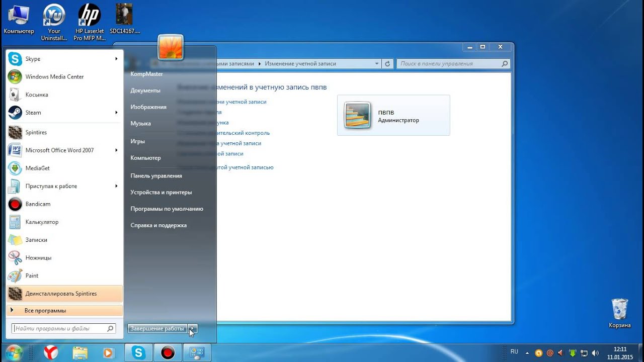Select the Компьютер desktop icon

click(19, 20)
